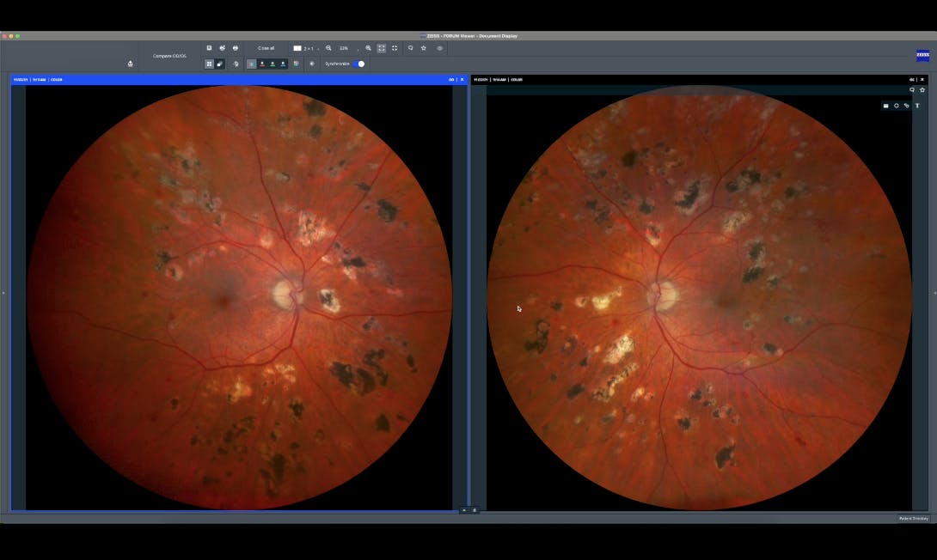Select the T annotation tool on right image
Viewport: 937px width, 560px height.
click(x=917, y=106)
